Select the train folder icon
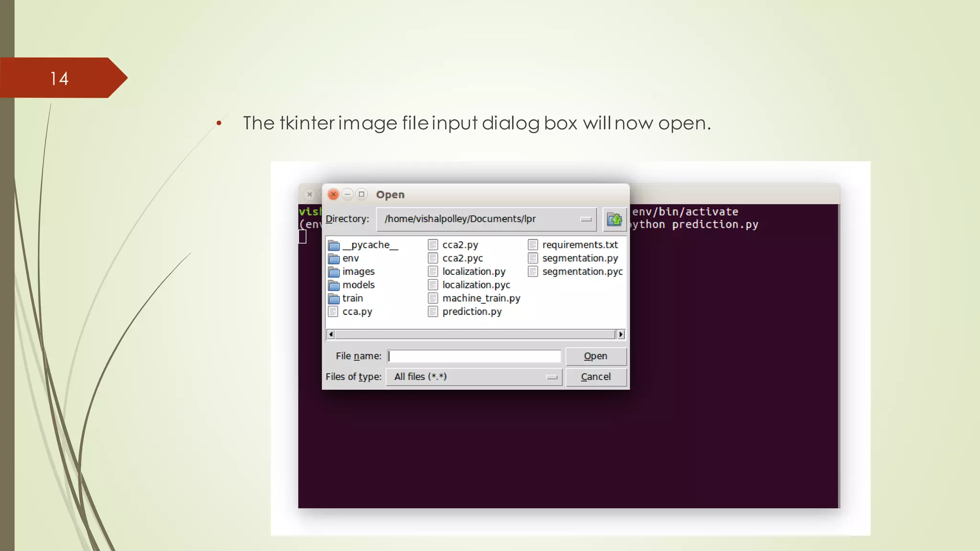 pyautogui.click(x=334, y=299)
